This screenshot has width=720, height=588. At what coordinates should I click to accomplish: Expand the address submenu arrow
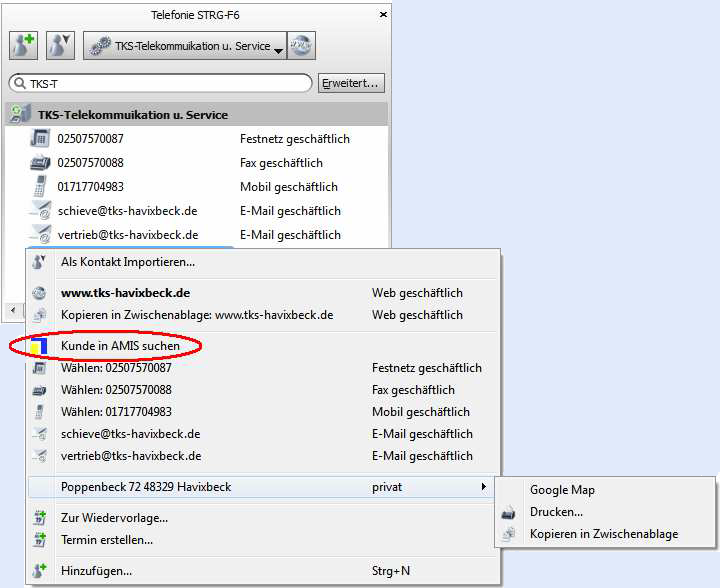pos(484,487)
